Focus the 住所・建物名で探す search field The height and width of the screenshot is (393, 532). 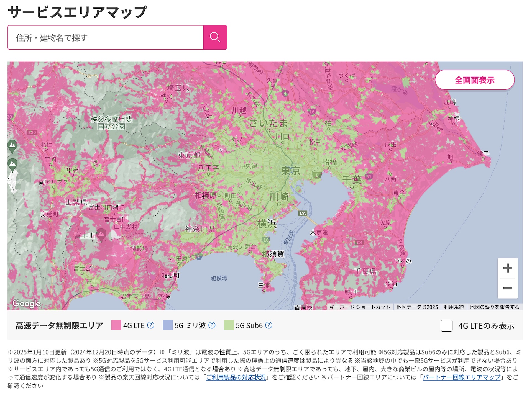(x=105, y=38)
